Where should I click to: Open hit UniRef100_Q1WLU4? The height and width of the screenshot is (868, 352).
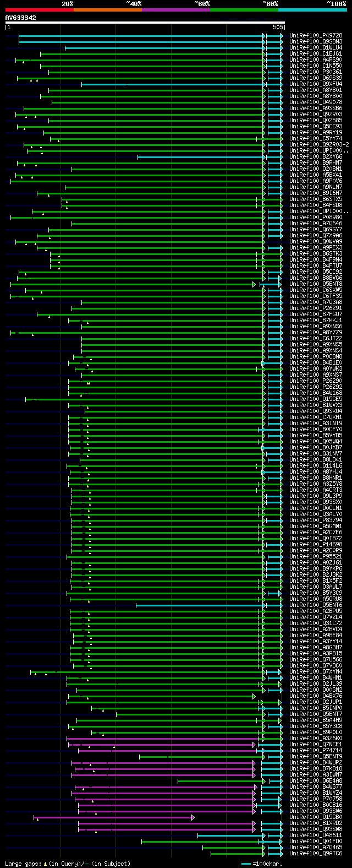316,48
